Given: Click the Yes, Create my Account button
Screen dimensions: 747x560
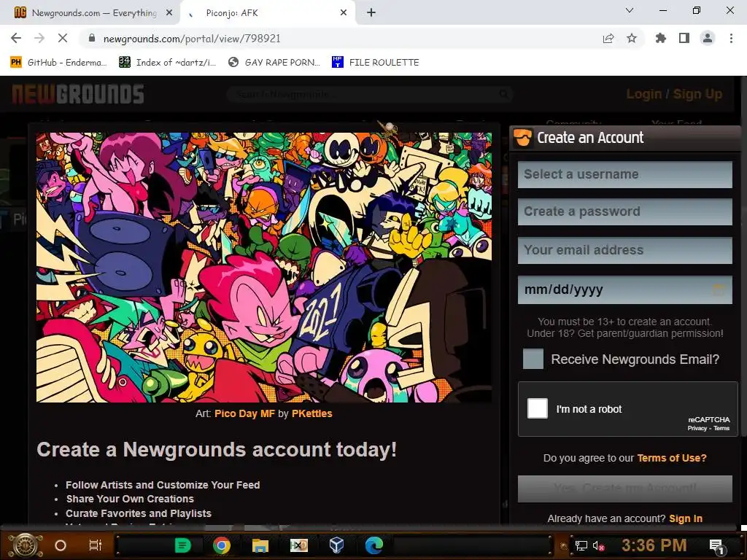Looking at the screenshot, I should (x=624, y=489).
